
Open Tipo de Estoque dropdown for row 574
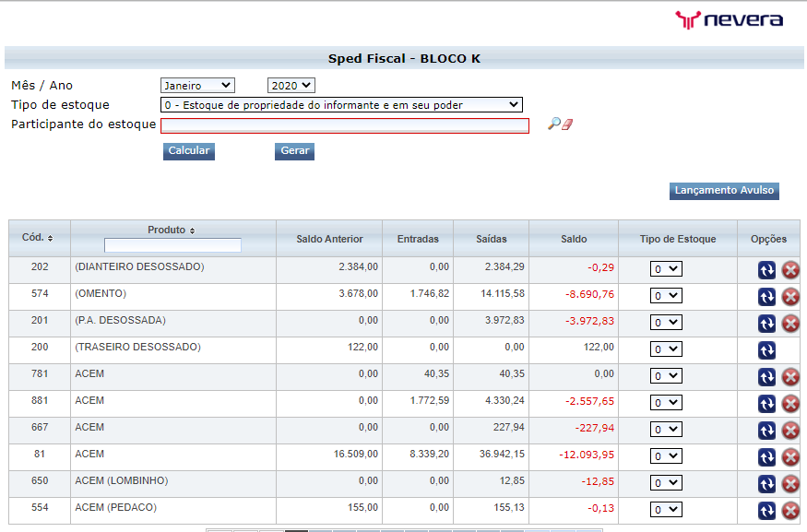(x=666, y=296)
